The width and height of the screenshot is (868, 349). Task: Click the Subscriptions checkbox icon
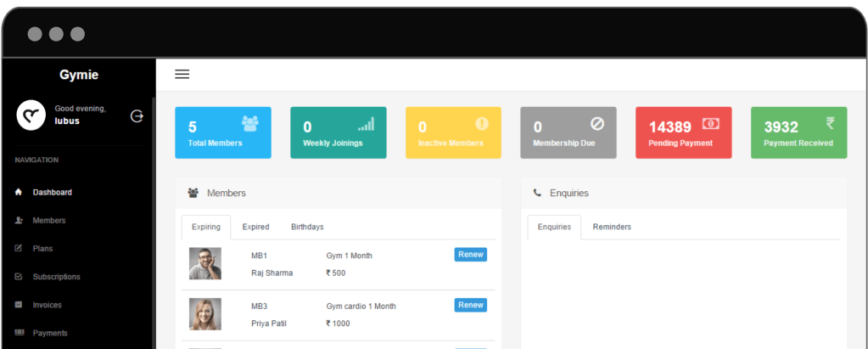19,277
